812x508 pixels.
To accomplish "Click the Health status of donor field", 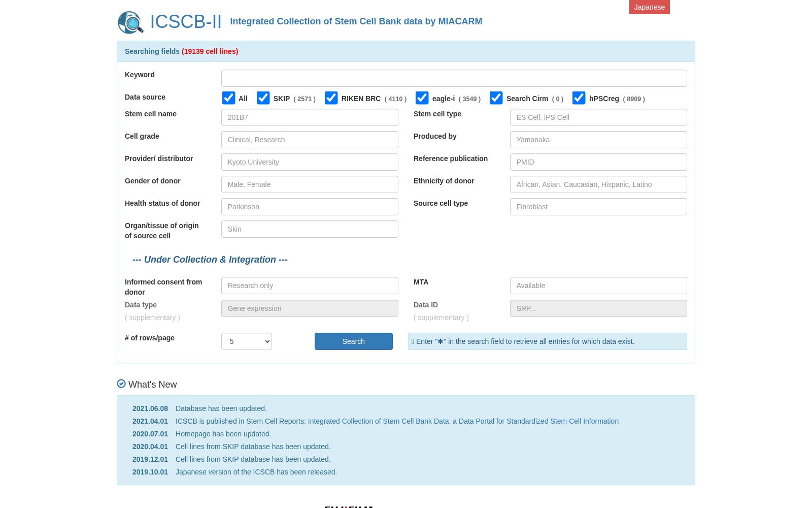I will 310,207.
